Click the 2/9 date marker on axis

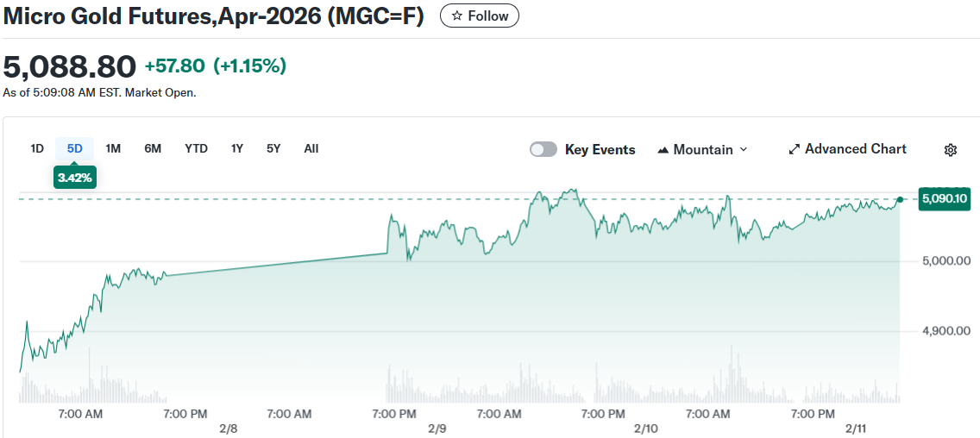pos(437,429)
